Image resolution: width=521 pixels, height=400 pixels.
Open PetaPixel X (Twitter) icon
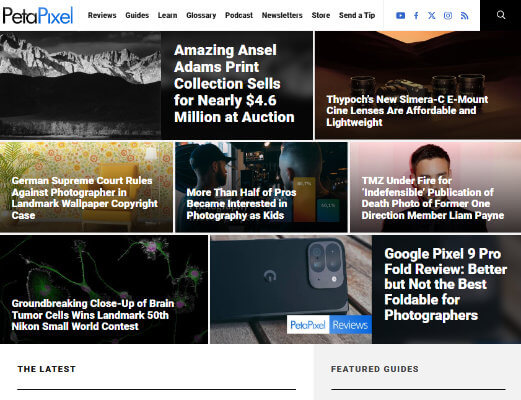coord(432,15)
